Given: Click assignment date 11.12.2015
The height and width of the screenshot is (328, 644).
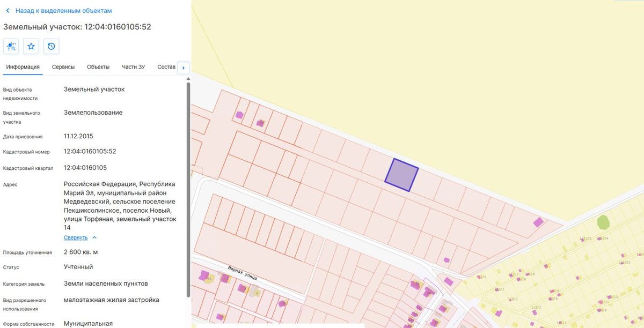Looking at the screenshot, I should [x=78, y=136].
